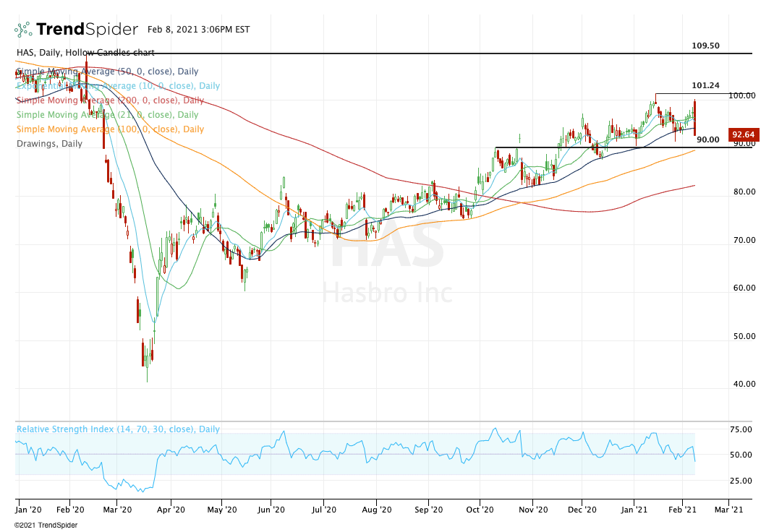Screen dimensions: 774x532
Task: Click the Nov '20 date axis label
Action: 533,510
